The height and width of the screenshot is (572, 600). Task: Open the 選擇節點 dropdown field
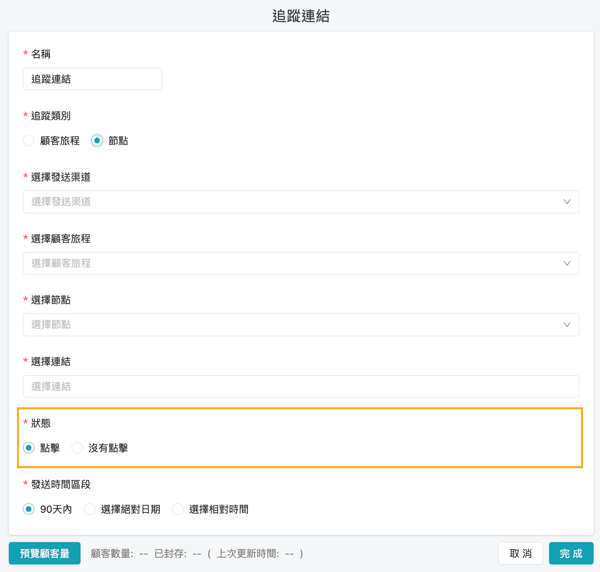[x=290, y=325]
